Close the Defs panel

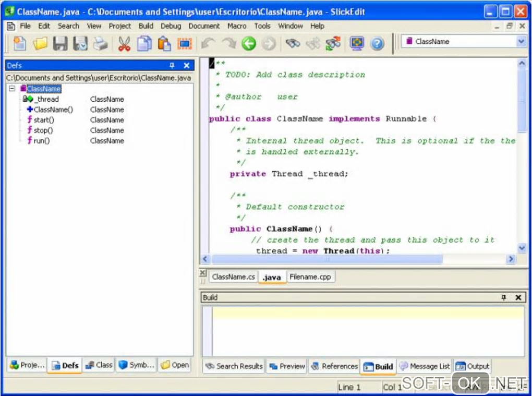pos(187,66)
